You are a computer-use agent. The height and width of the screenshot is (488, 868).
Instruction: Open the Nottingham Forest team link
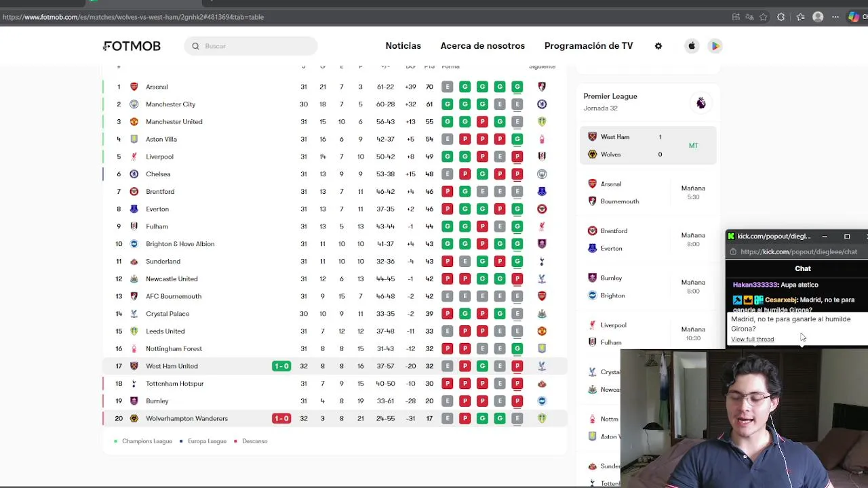coord(174,348)
